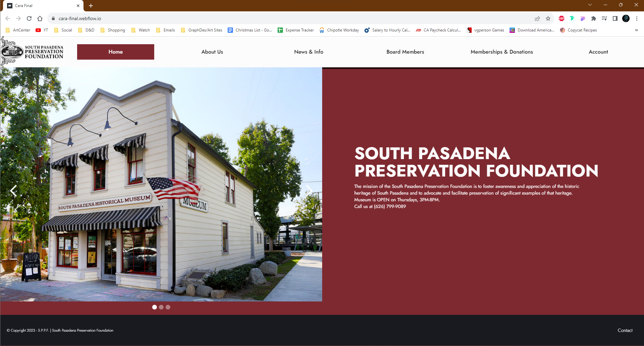The image size is (644, 346).
Task: Open the Chrome three-dot menu
Action: coord(637,18)
